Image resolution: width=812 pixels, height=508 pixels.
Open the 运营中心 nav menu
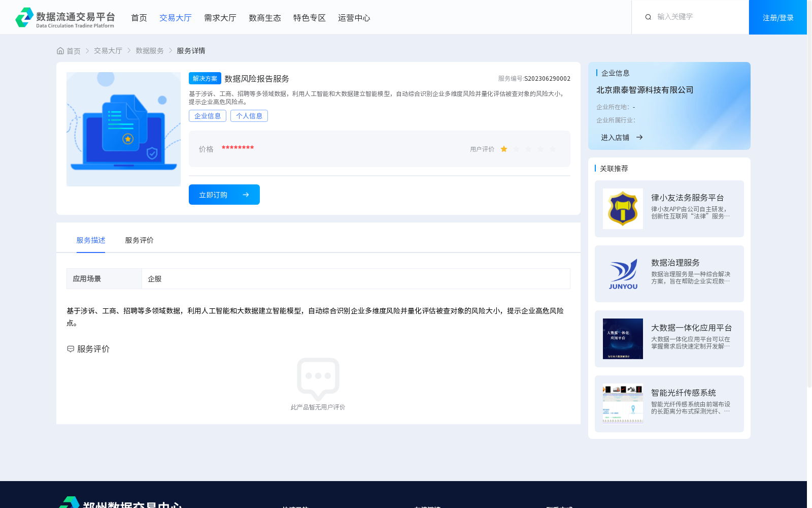[354, 18]
